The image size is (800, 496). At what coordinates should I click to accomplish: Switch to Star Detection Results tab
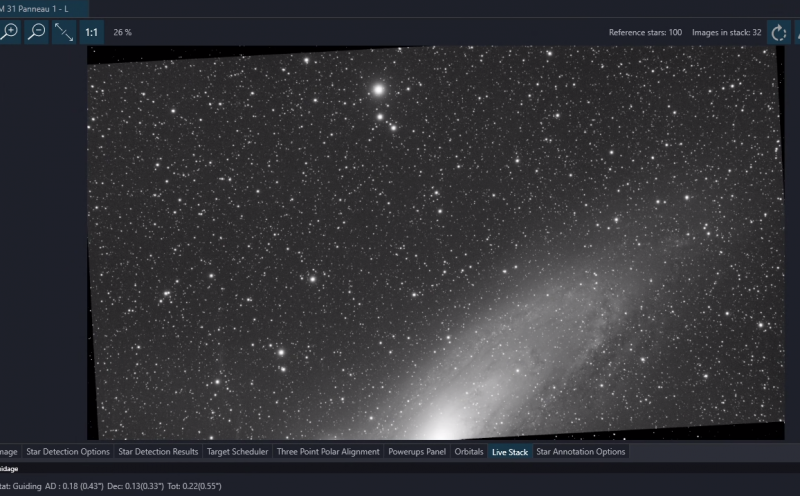click(158, 452)
